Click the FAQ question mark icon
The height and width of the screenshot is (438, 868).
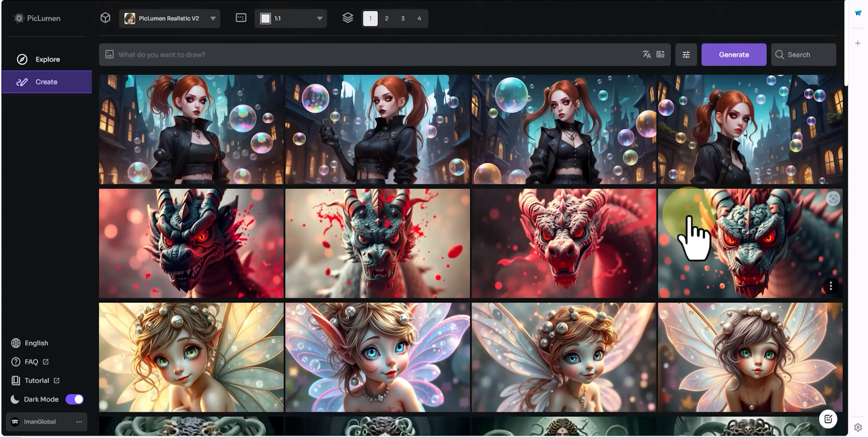(16, 362)
